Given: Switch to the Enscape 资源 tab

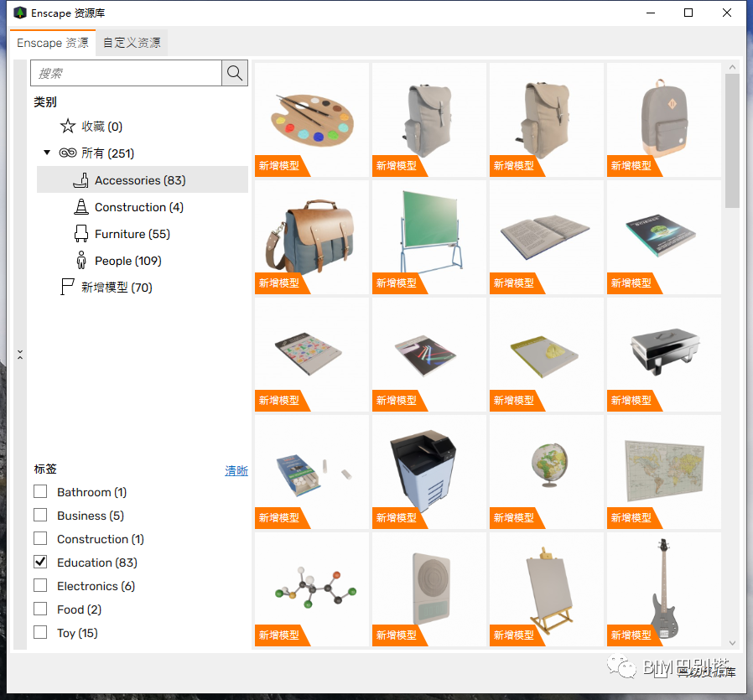Looking at the screenshot, I should click(53, 43).
